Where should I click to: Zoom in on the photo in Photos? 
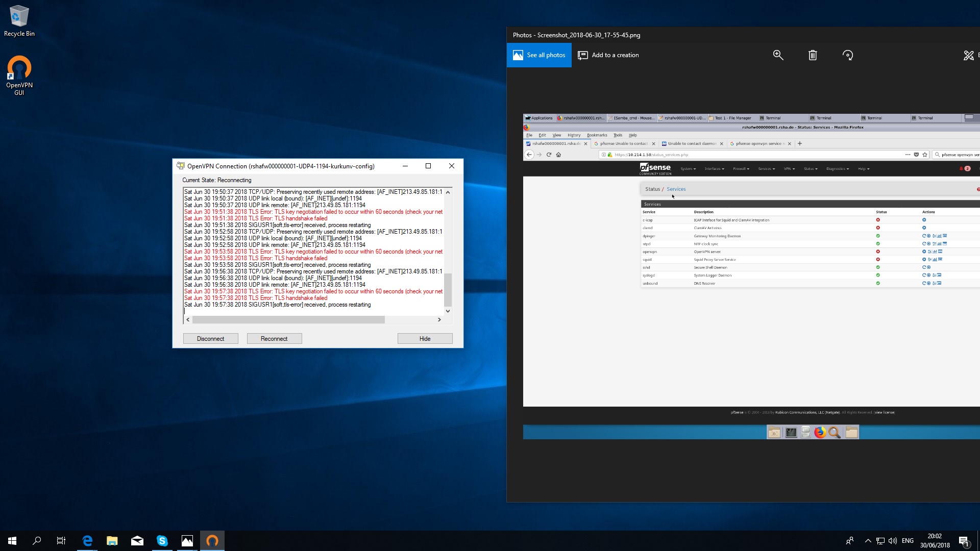tap(778, 55)
